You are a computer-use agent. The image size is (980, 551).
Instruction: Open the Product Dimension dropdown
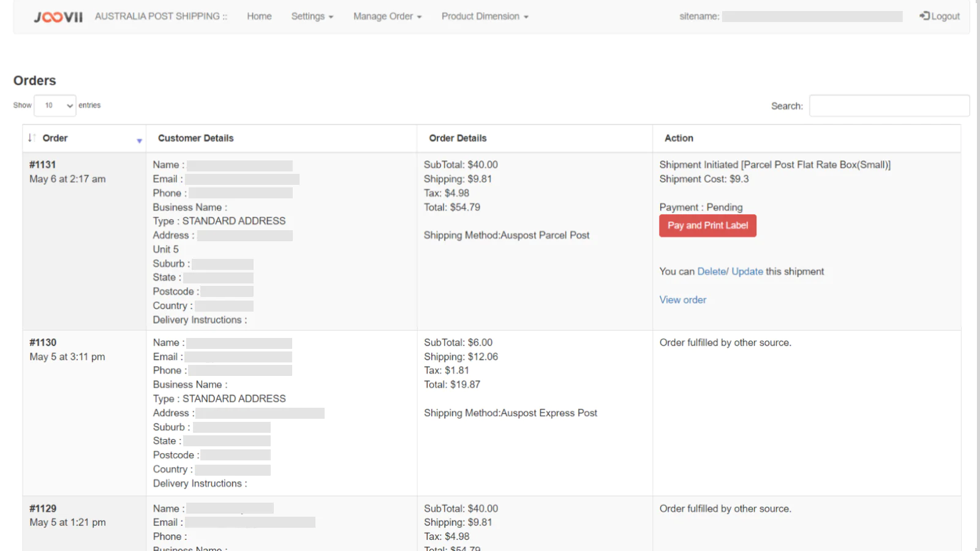[484, 17]
